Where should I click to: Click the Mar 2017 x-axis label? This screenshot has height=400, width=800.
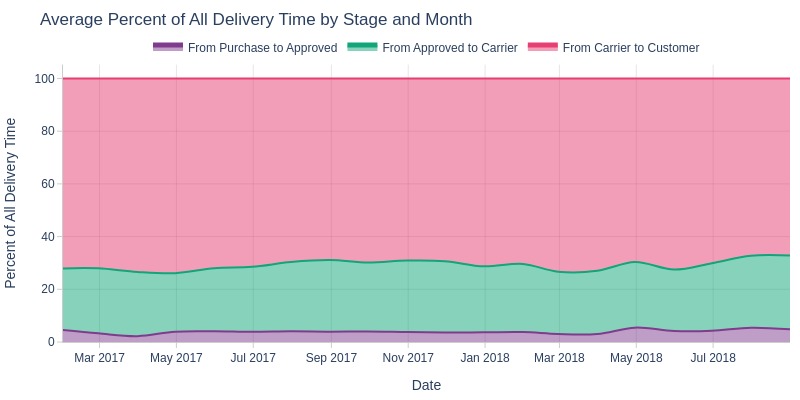(99, 358)
